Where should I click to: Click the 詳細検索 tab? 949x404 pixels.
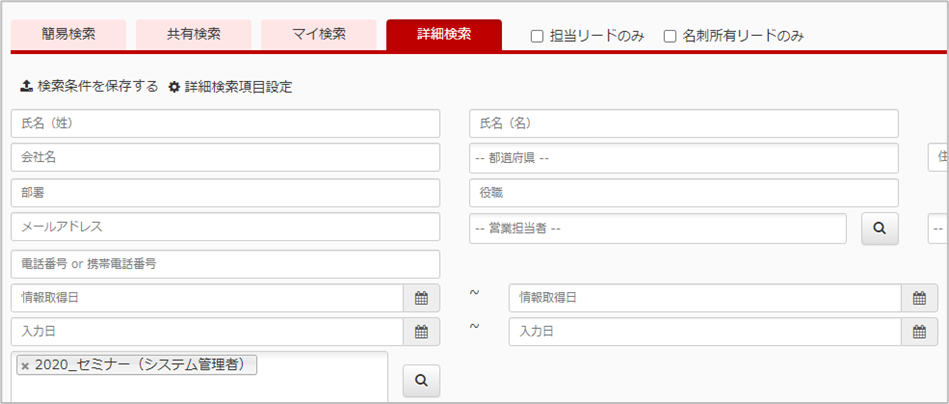pos(444,34)
